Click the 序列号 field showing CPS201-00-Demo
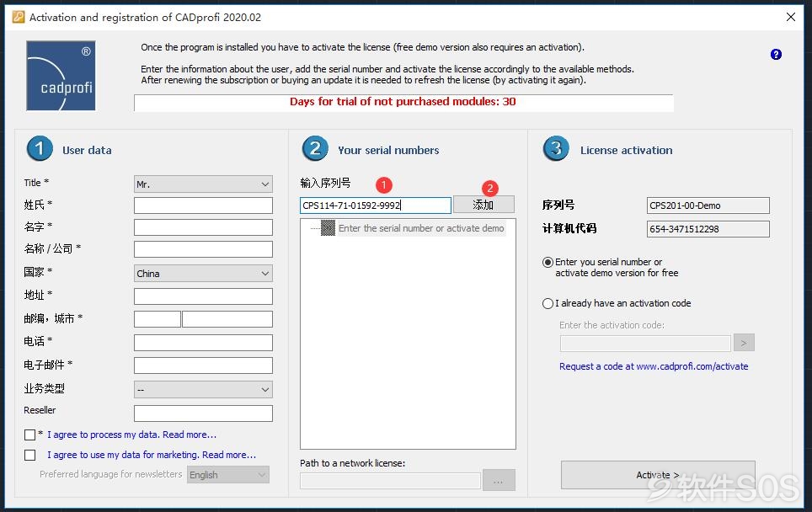 point(708,205)
